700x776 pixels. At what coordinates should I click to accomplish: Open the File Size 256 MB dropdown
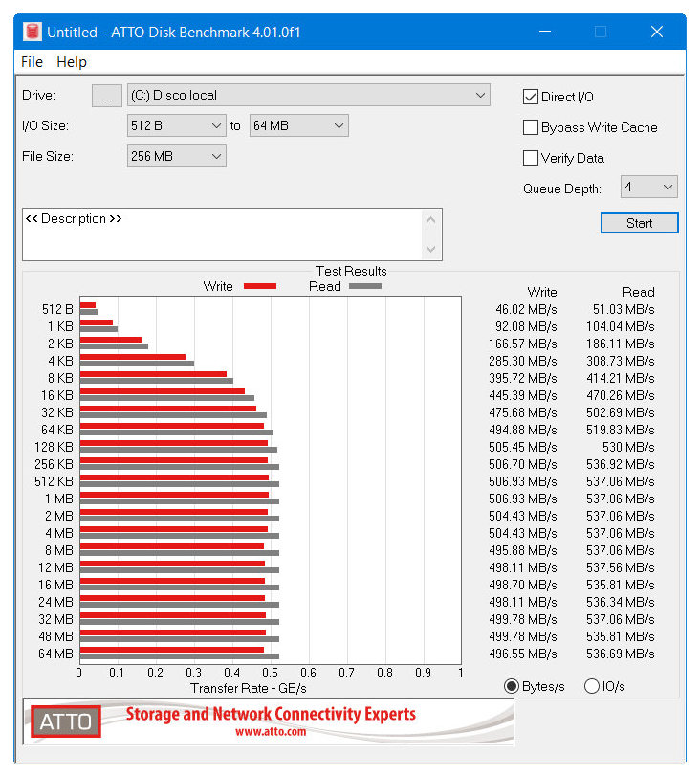[176, 156]
